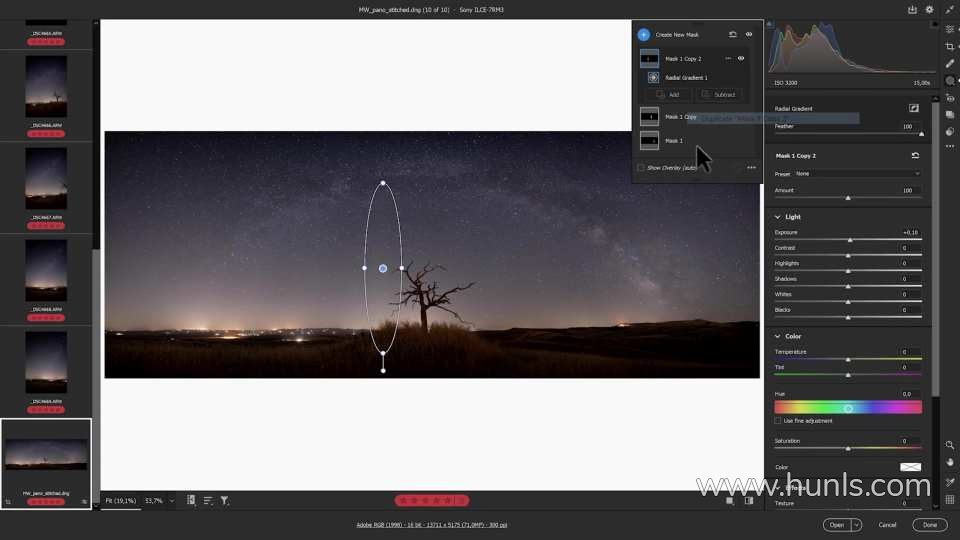Collapse the Color section
Image resolution: width=960 pixels, height=540 pixels.
tap(779, 337)
